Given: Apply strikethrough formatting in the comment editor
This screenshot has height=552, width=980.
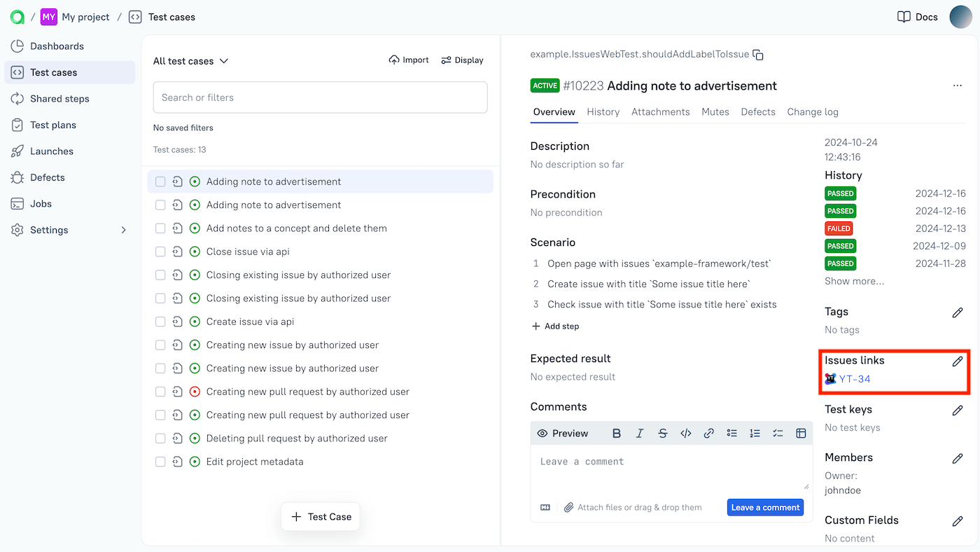Looking at the screenshot, I should coord(663,433).
